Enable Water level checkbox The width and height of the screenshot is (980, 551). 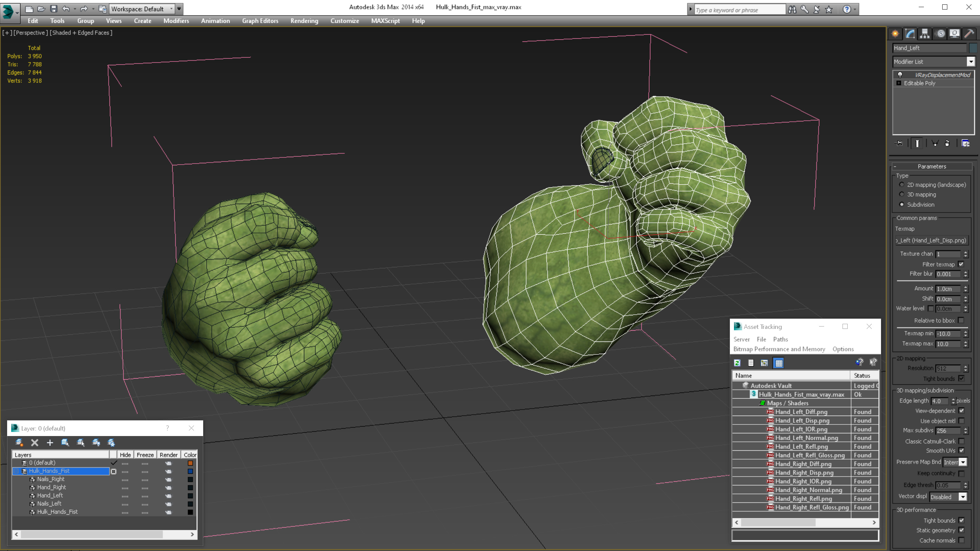pos(931,308)
